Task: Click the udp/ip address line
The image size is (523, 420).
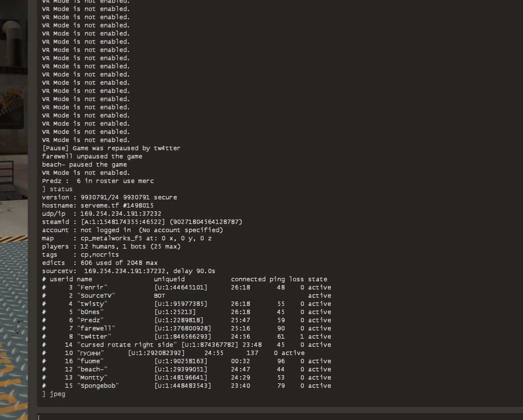Action: 102,214
